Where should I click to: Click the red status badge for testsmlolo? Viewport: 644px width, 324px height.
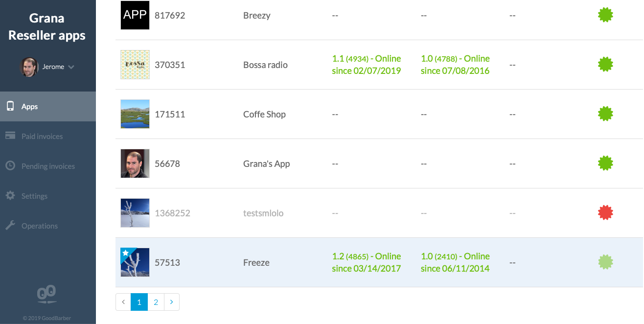click(x=605, y=213)
